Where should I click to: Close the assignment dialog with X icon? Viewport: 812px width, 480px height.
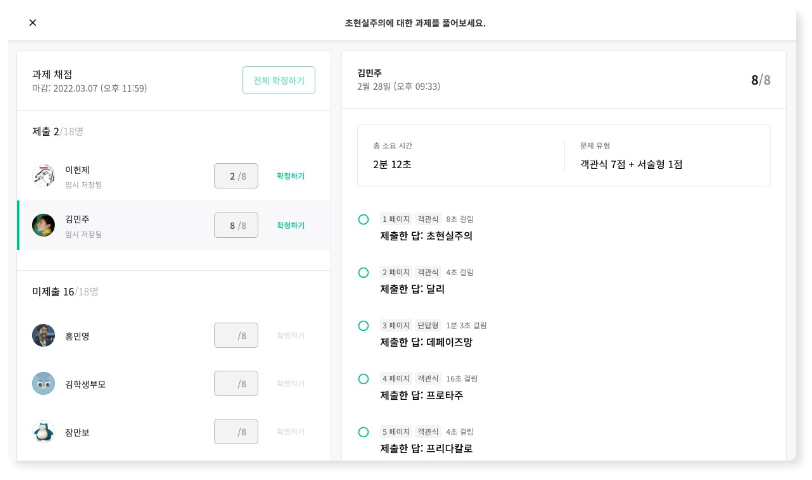[33, 22]
